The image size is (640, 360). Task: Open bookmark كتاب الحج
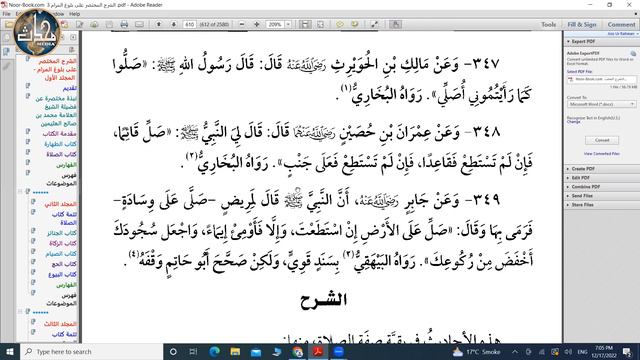point(64,264)
